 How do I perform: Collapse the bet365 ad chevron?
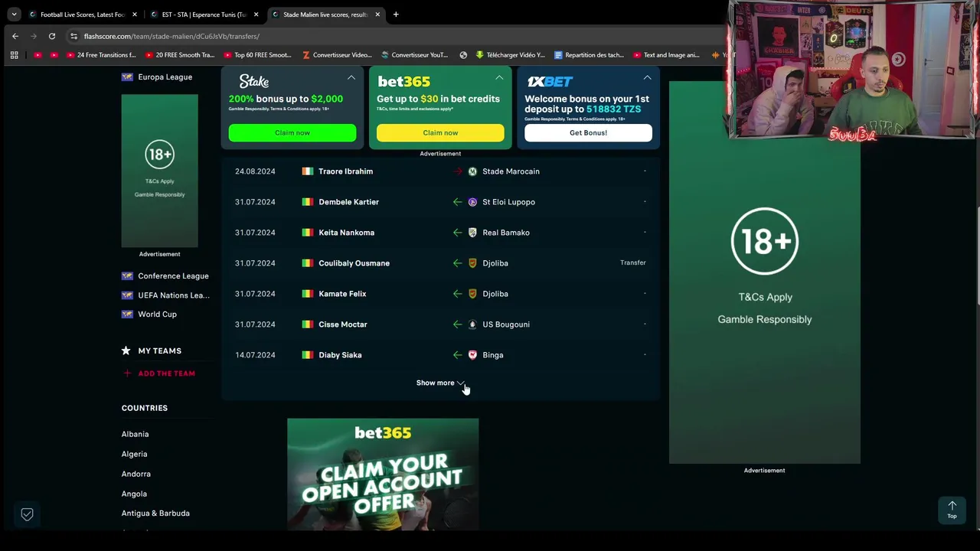coord(499,77)
